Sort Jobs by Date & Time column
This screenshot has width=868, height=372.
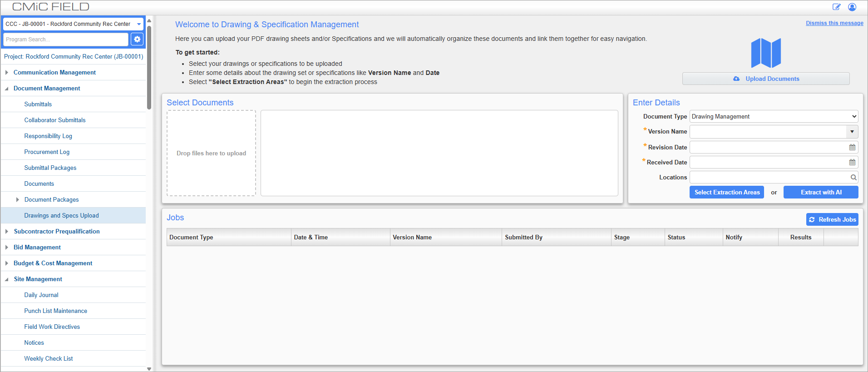(340, 237)
